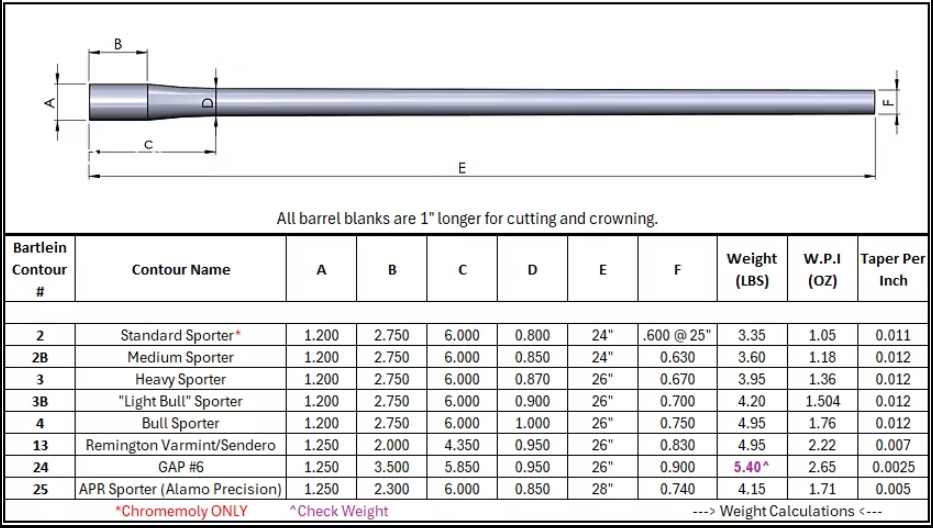Select the 'Contour Name' column header
This screenshot has height=528, width=933.
point(181,270)
